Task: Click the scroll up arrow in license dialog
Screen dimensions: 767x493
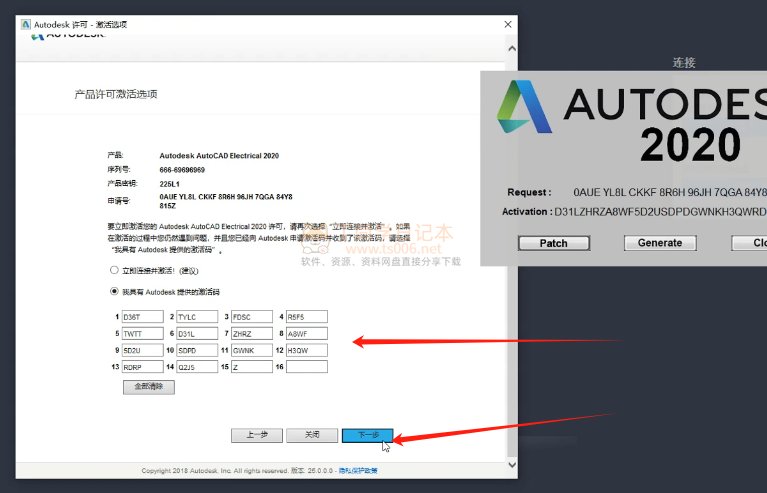Action: pyautogui.click(x=512, y=48)
